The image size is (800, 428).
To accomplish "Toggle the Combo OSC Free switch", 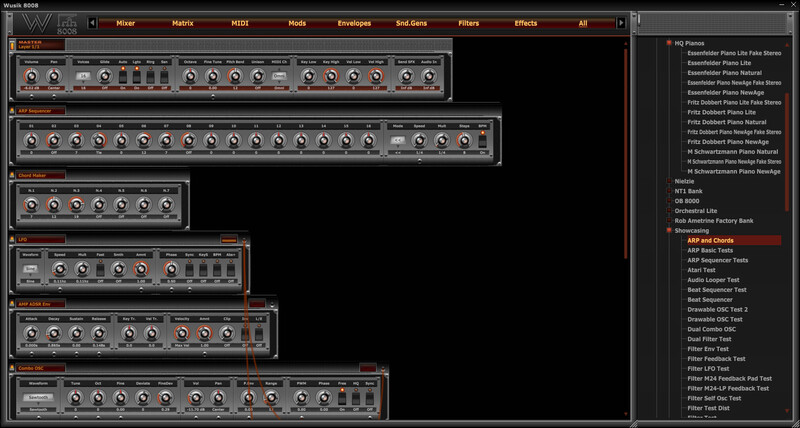I will 341,396.
